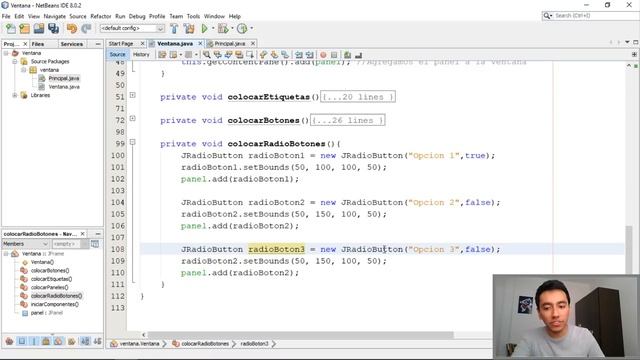Expand the folded colocarEtiquetas method at line 51
The width and height of the screenshot is (640, 360).
pos(133,95)
